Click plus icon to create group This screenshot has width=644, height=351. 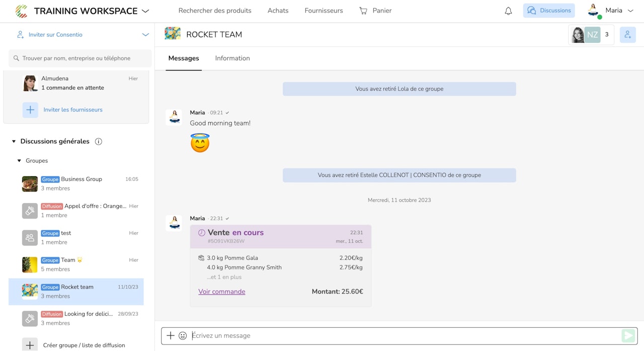coord(30,345)
